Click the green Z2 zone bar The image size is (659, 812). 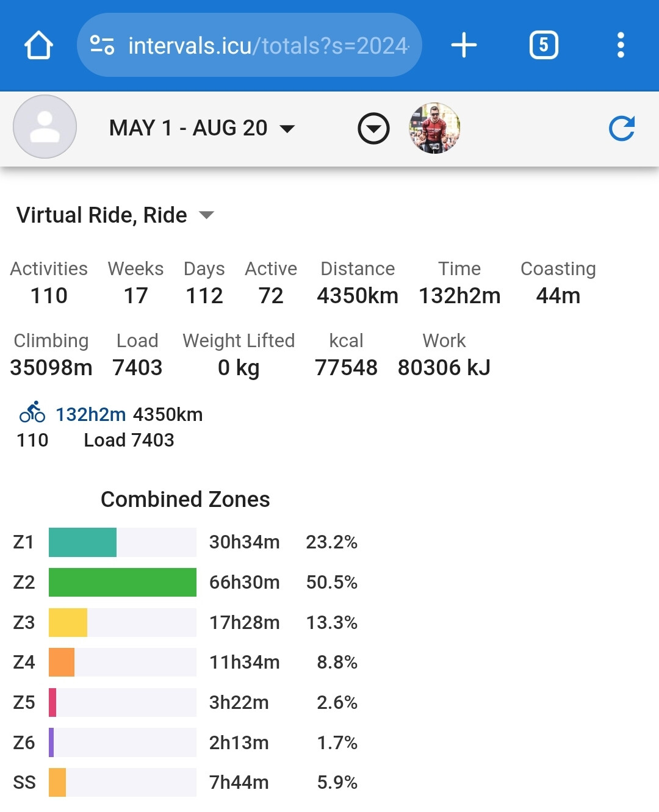click(122, 582)
